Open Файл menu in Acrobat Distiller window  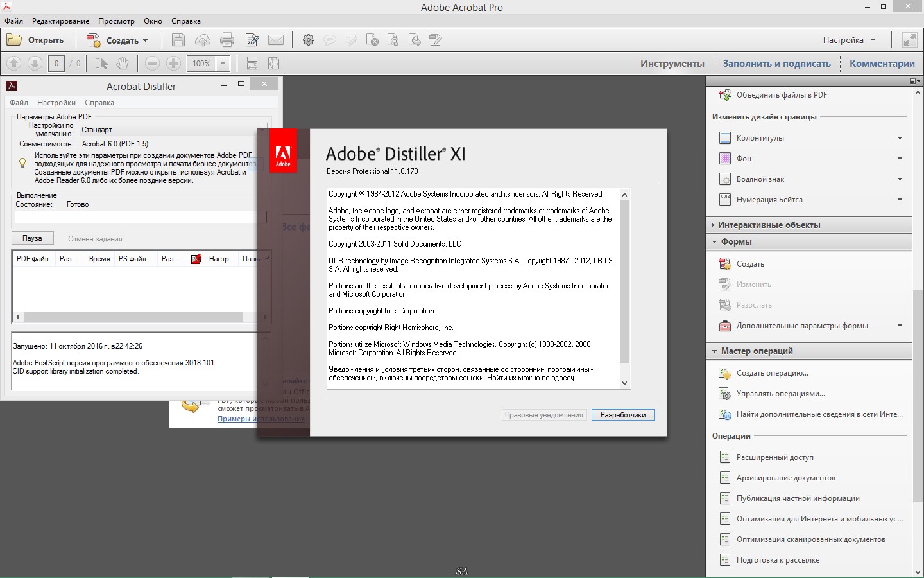[19, 103]
